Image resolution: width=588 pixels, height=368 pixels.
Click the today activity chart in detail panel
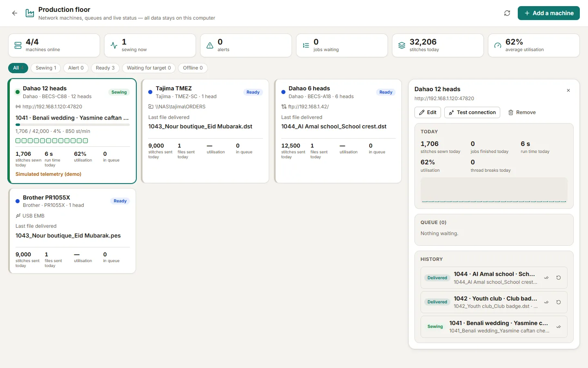click(494, 190)
